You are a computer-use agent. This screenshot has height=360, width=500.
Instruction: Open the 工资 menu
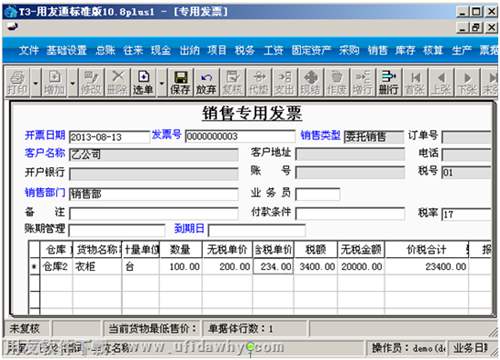click(273, 50)
